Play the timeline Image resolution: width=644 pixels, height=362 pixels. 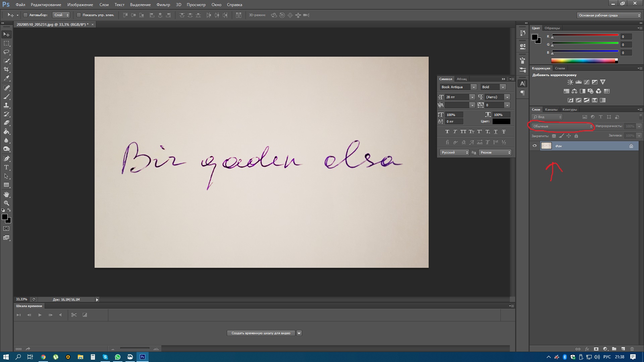point(40,315)
